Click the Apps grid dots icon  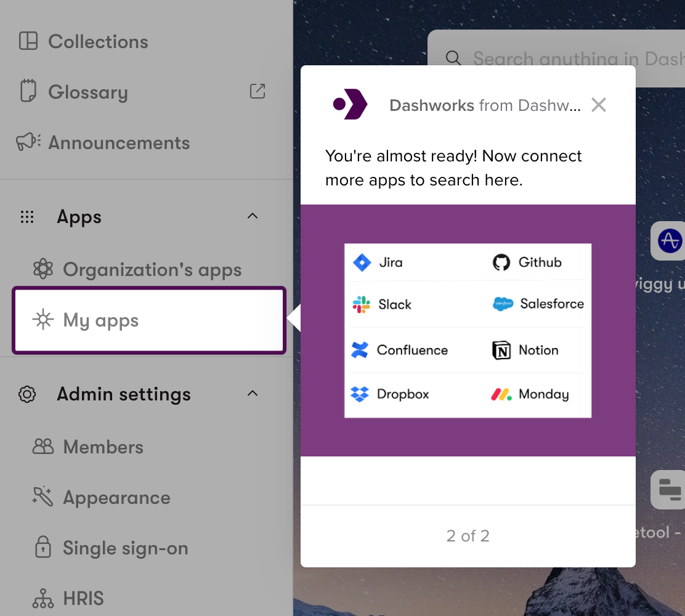[x=27, y=217]
